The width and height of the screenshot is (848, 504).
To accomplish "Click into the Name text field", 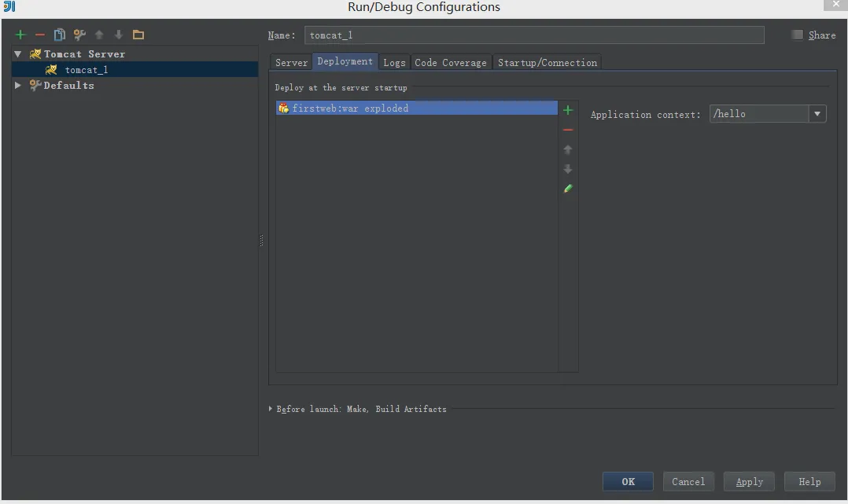I will click(x=533, y=35).
